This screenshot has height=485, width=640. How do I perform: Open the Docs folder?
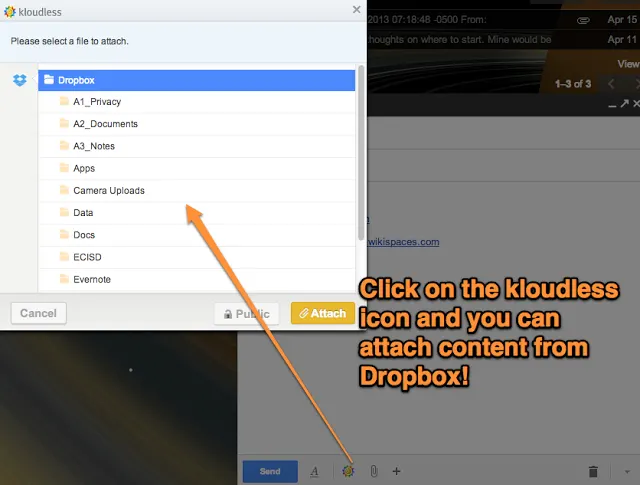(196, 235)
